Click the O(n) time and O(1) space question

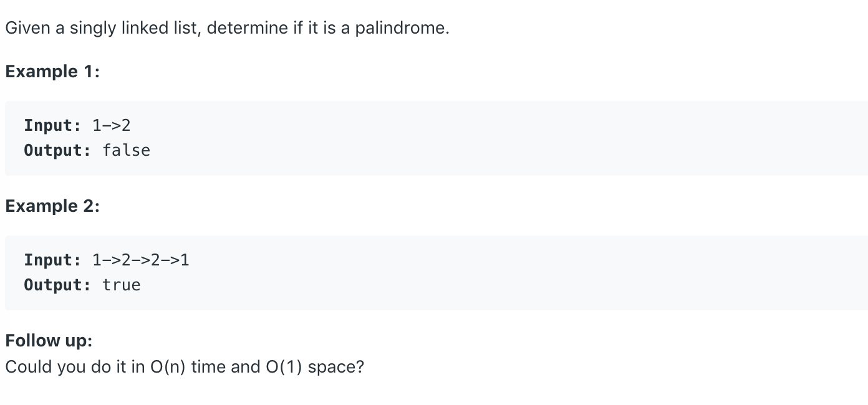185,367
